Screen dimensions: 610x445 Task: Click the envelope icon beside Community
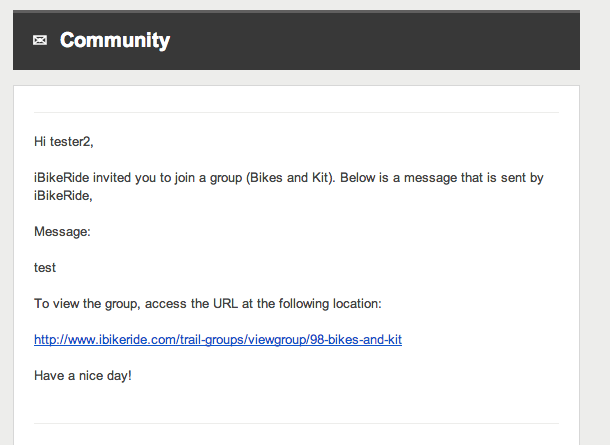click(x=40, y=40)
